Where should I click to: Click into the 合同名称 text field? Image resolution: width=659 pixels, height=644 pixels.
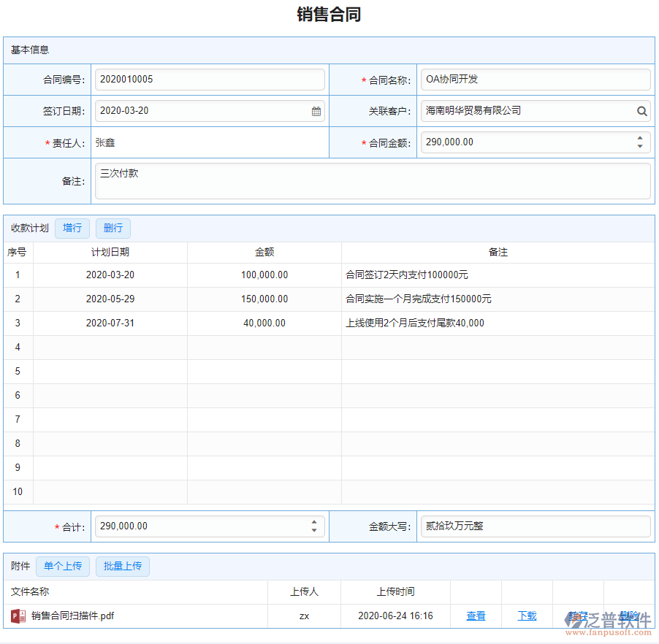click(536, 80)
